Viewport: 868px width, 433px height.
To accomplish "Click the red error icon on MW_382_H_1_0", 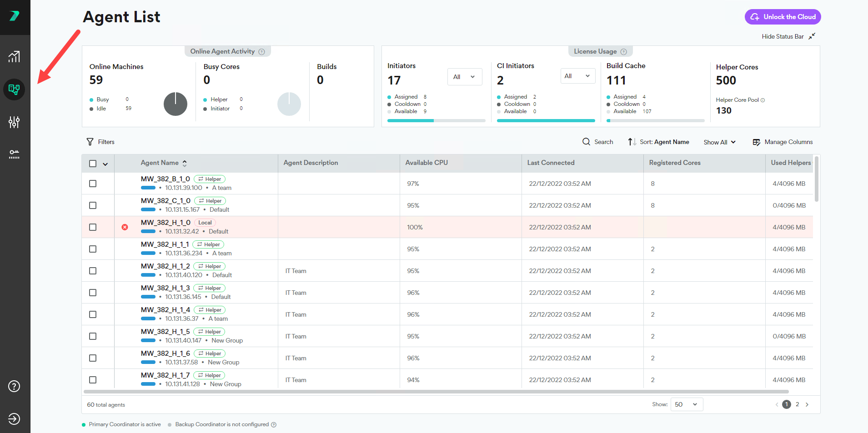I will tap(125, 227).
